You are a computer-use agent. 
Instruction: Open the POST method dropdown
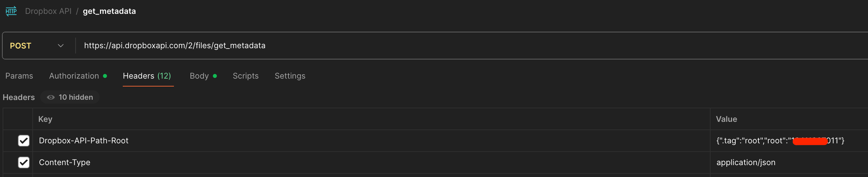tap(36, 46)
